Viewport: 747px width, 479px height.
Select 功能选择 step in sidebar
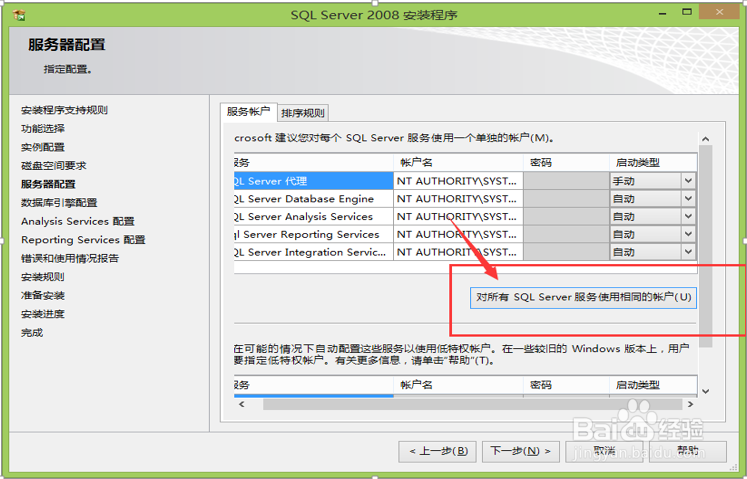pos(43,129)
